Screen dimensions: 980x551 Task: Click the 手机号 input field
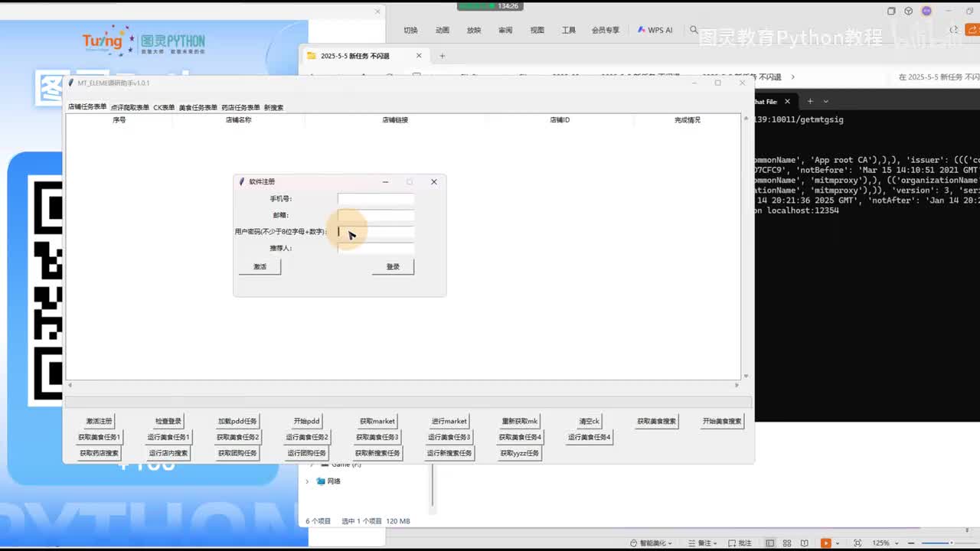pos(375,199)
